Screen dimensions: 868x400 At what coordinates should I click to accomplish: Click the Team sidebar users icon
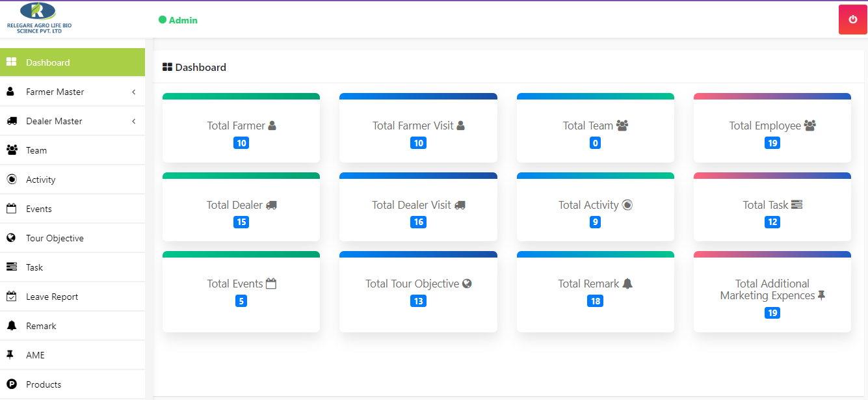point(11,150)
